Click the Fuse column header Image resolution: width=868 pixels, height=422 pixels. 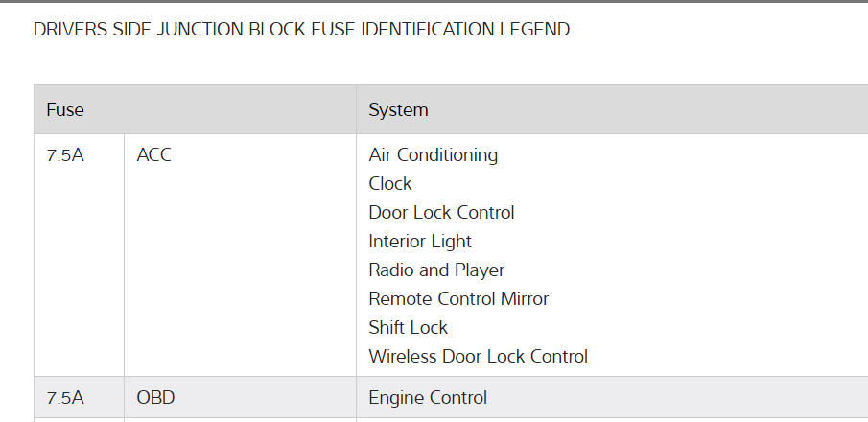click(65, 109)
